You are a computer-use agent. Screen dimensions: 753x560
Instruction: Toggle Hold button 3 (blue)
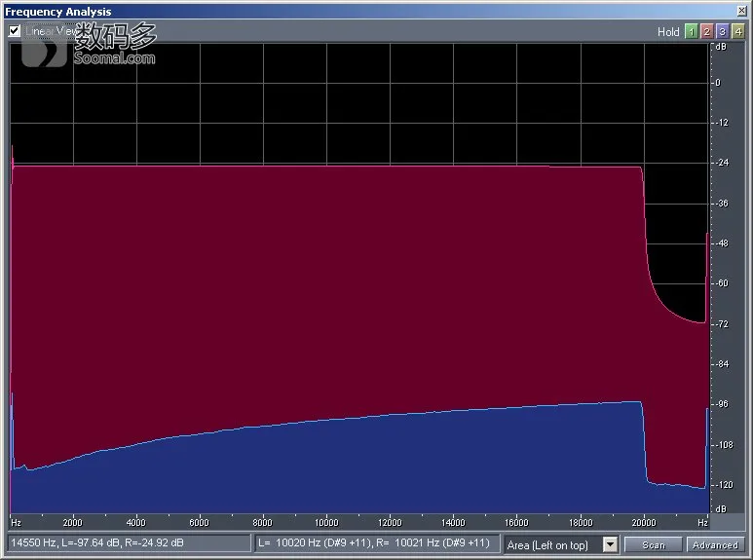coord(722,32)
